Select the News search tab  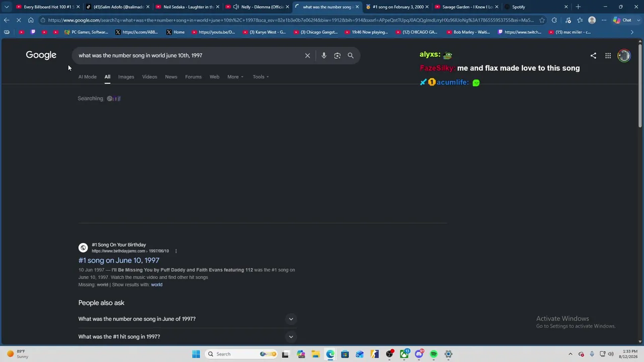(x=171, y=77)
